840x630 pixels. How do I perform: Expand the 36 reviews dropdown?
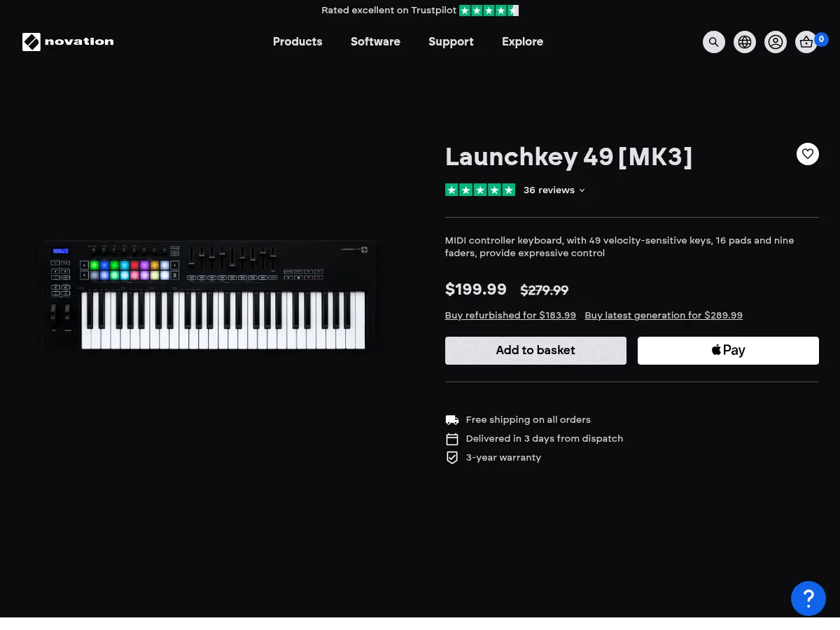tap(554, 190)
